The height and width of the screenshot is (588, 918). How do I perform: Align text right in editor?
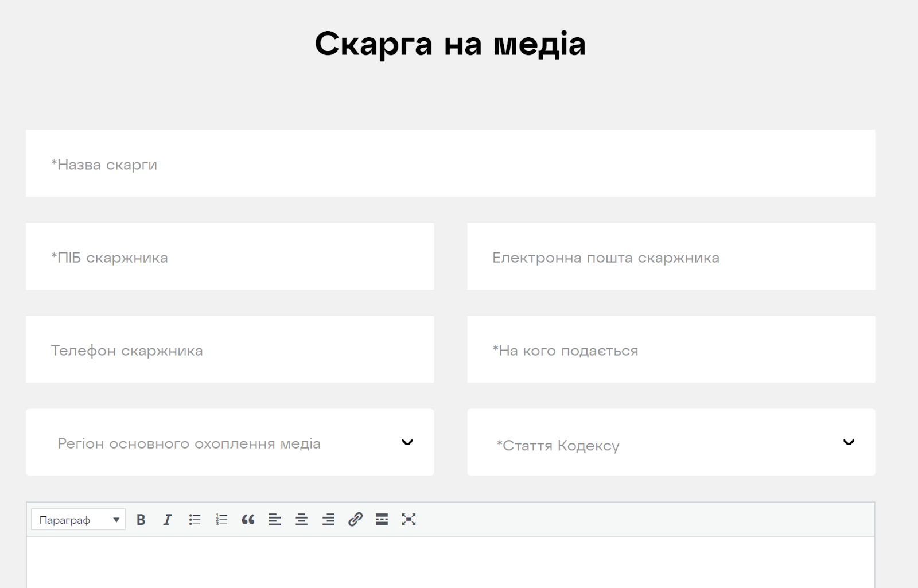pyautogui.click(x=328, y=520)
